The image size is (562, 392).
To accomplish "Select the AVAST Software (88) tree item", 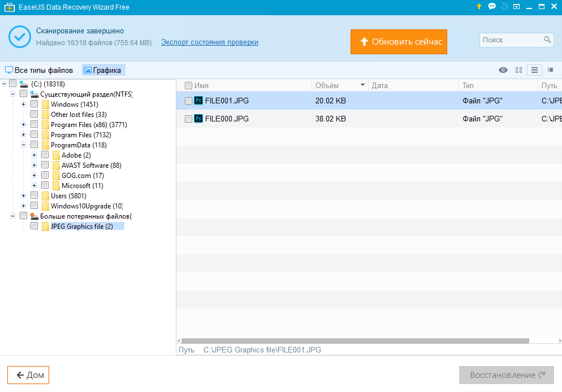I will [x=92, y=165].
